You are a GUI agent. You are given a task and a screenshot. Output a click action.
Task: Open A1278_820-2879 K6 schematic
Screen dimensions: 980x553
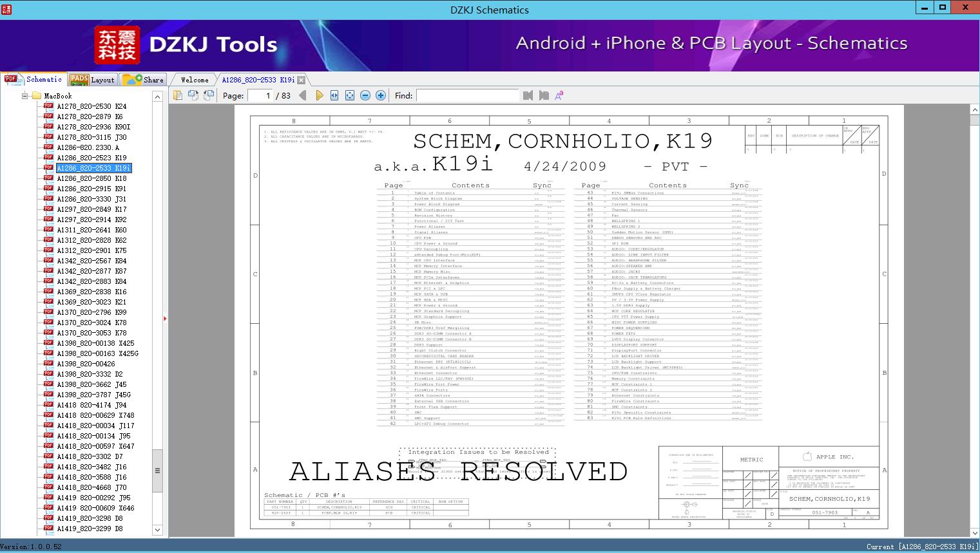click(90, 117)
